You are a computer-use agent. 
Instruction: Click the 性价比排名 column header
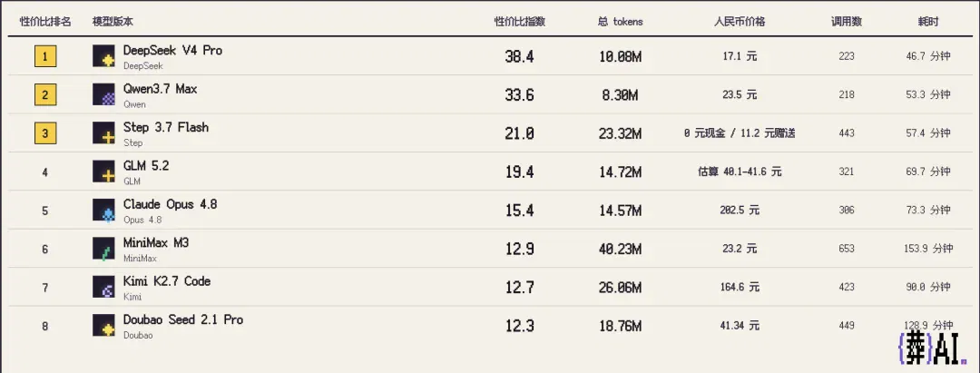[45, 22]
